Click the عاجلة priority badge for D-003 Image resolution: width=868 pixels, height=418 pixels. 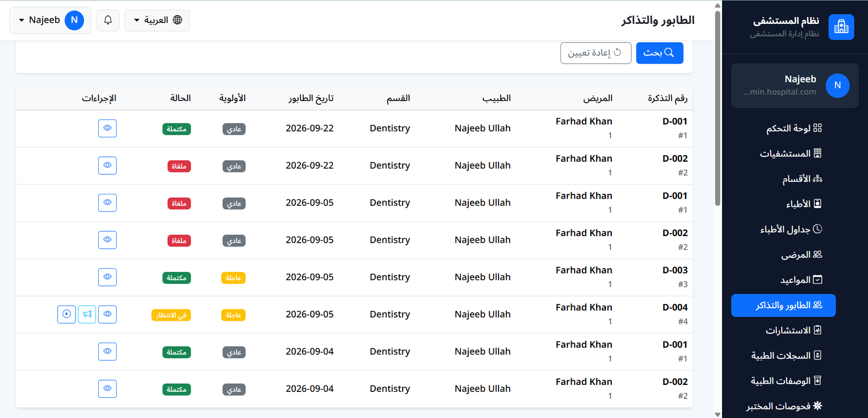pyautogui.click(x=233, y=278)
